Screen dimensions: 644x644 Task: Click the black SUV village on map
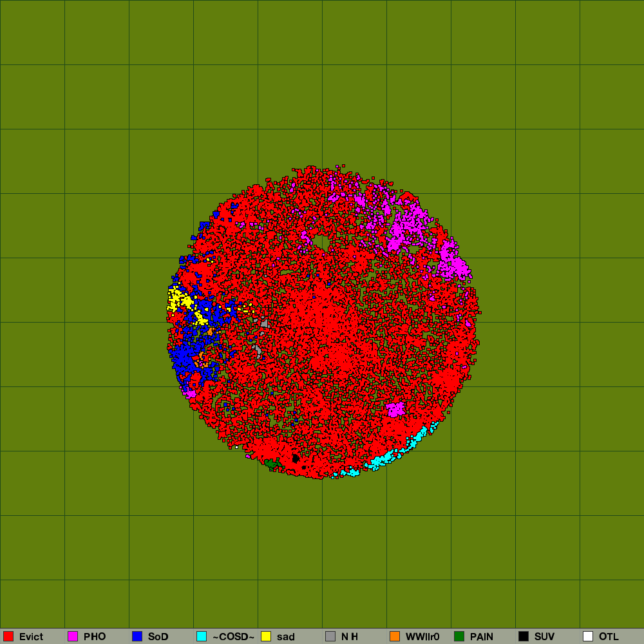point(296,459)
